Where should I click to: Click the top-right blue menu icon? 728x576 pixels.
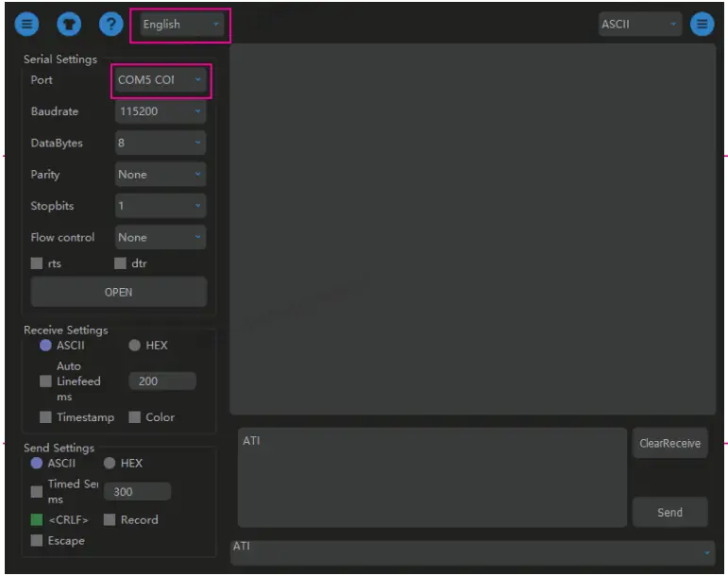702,24
